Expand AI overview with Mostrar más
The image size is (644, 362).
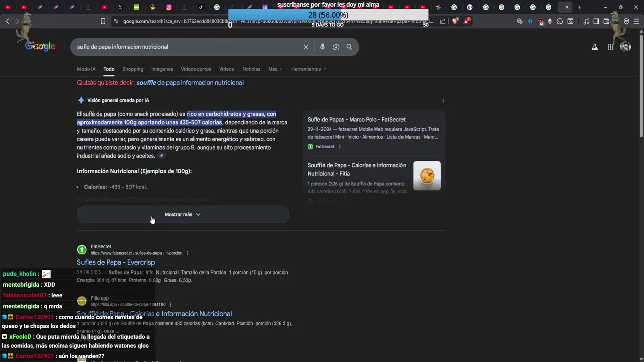(x=183, y=215)
